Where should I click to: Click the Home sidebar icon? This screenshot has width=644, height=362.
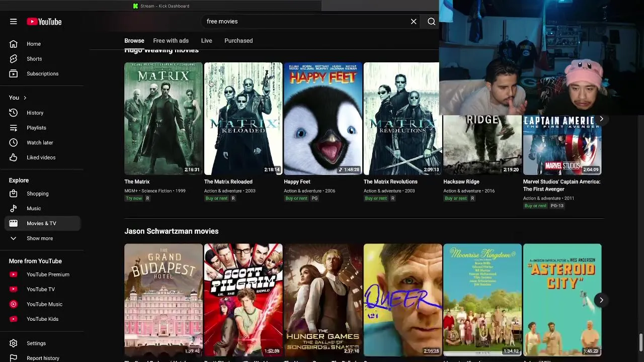coord(14,44)
